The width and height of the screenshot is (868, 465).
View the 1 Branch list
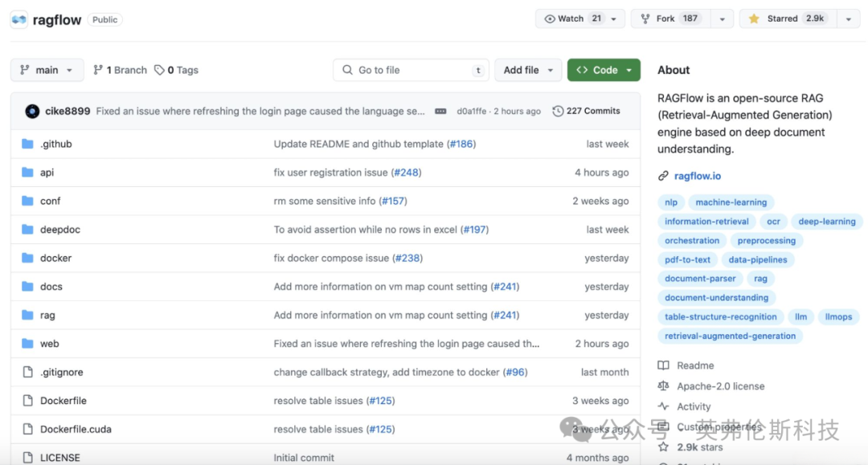tap(120, 70)
